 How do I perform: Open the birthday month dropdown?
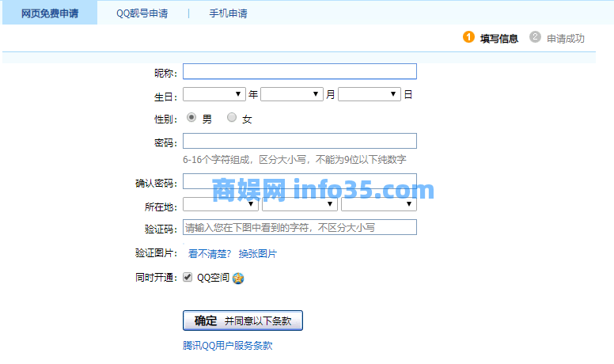[292, 94]
